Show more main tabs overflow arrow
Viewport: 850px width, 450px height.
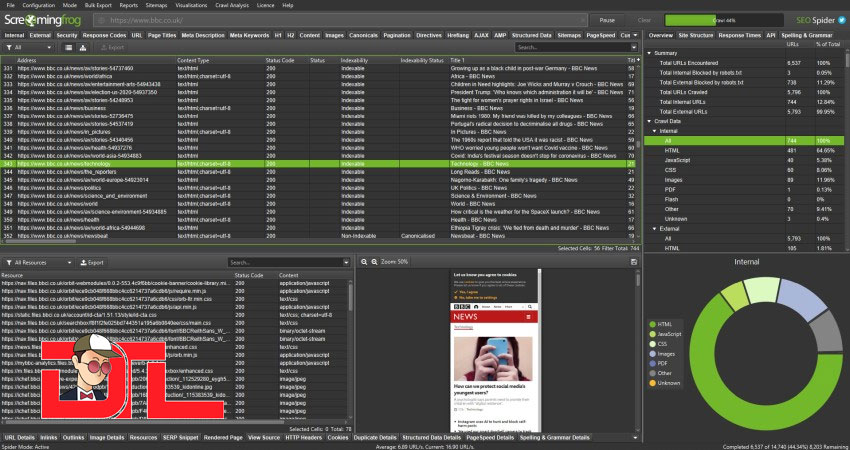click(x=635, y=35)
